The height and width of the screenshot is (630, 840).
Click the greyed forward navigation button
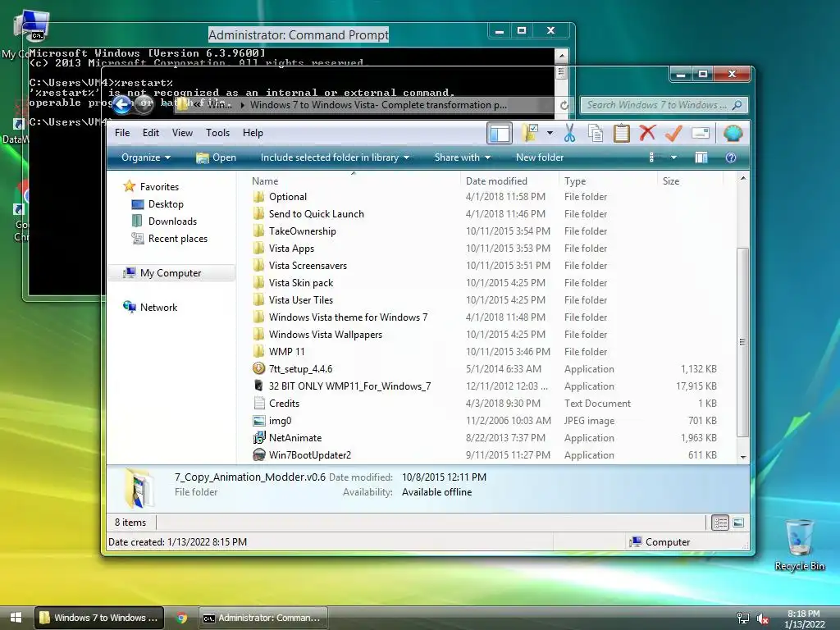pos(144,104)
